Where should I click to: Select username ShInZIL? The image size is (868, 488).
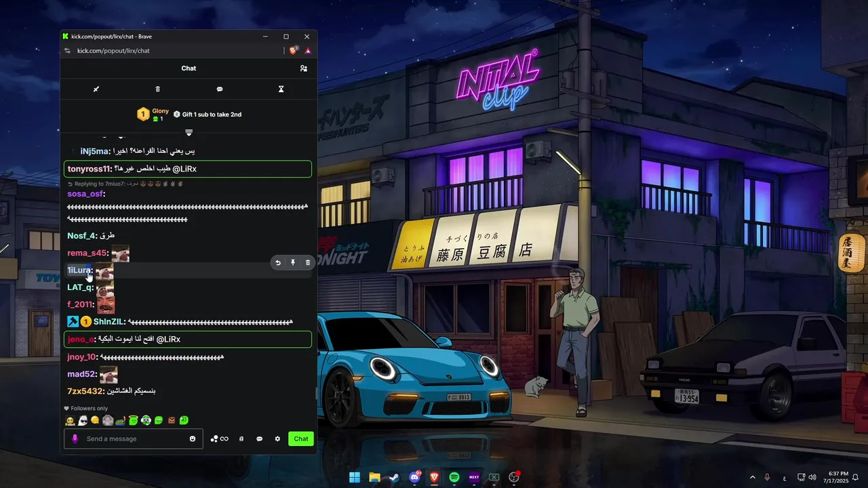108,322
